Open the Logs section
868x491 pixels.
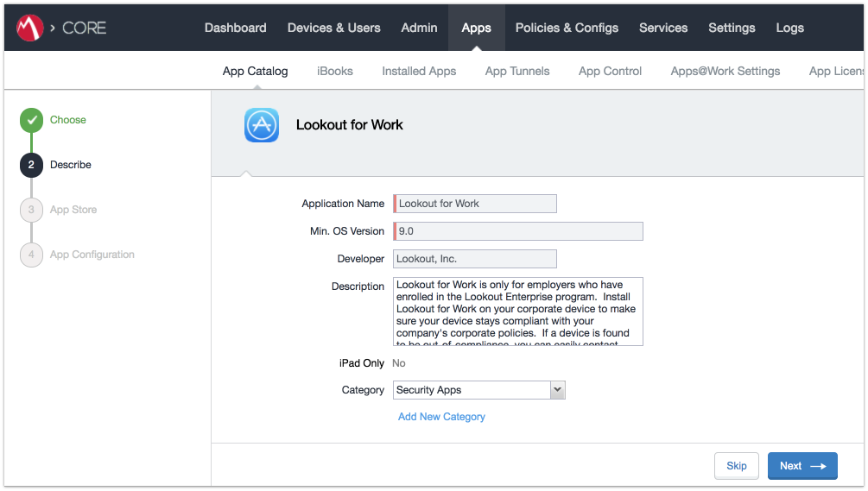tap(789, 28)
